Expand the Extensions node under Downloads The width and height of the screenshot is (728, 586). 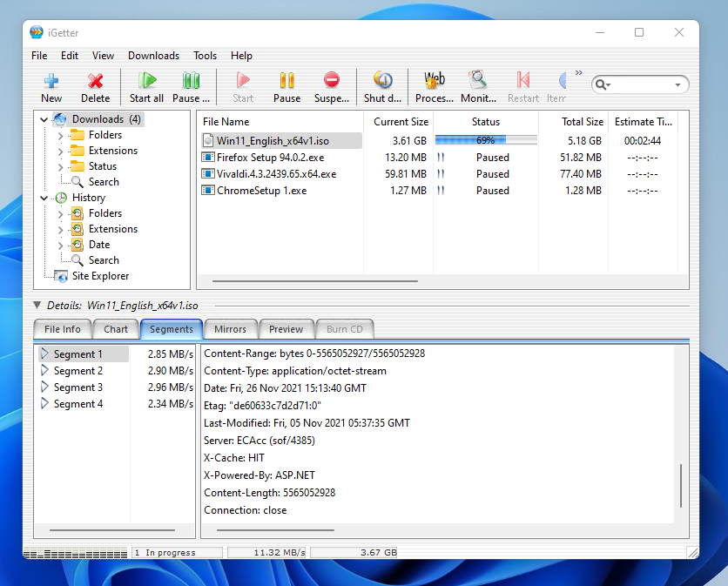tap(60, 151)
